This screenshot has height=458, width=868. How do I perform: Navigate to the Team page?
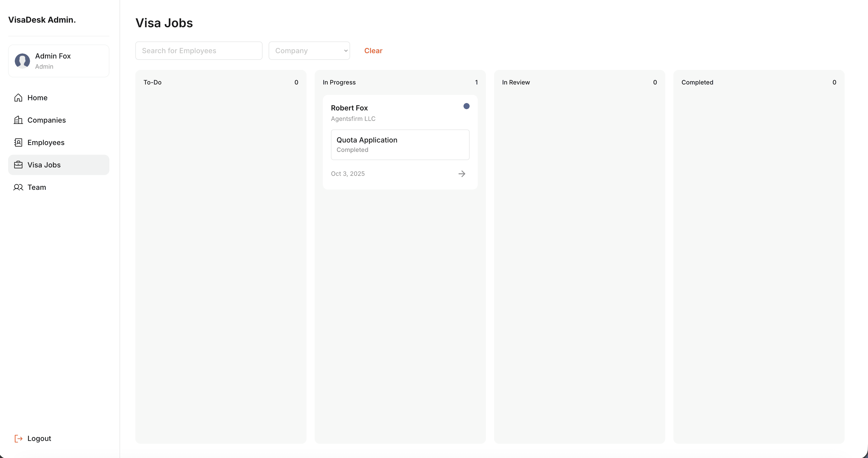[37, 187]
